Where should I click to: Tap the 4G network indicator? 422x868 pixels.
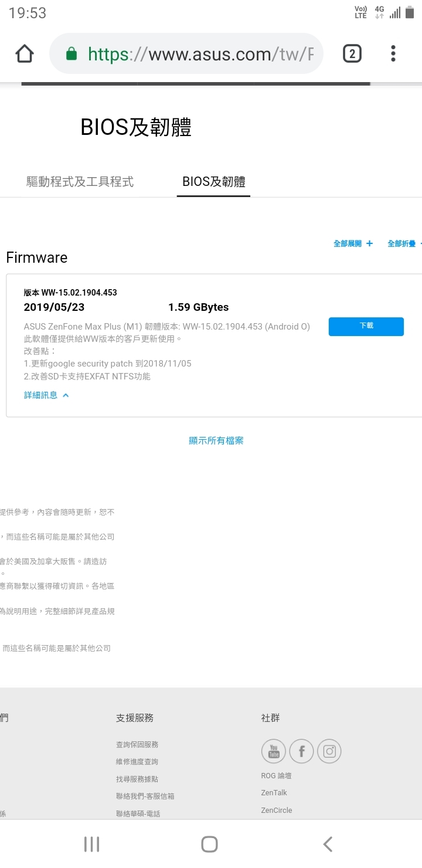pos(379,12)
